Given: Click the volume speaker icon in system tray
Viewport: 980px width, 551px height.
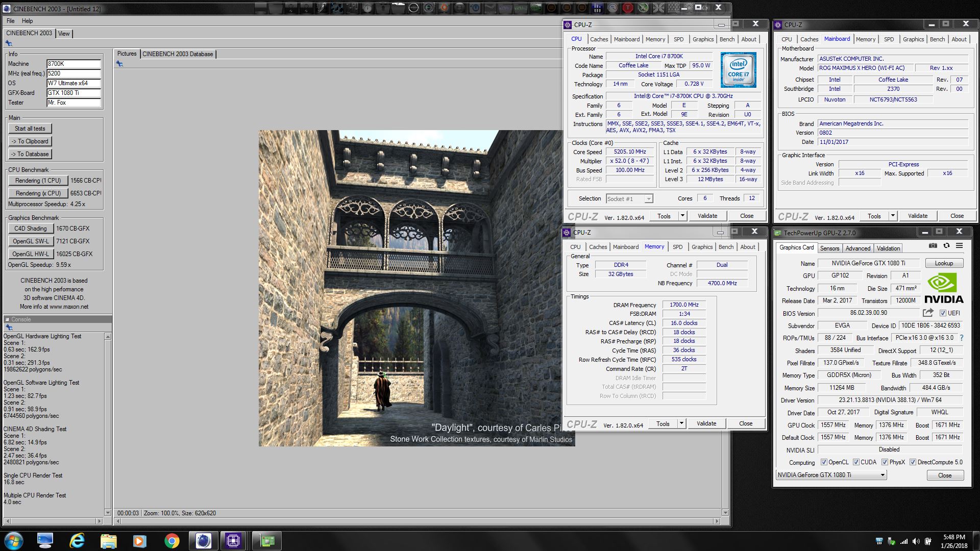Looking at the screenshot, I should tap(916, 541).
